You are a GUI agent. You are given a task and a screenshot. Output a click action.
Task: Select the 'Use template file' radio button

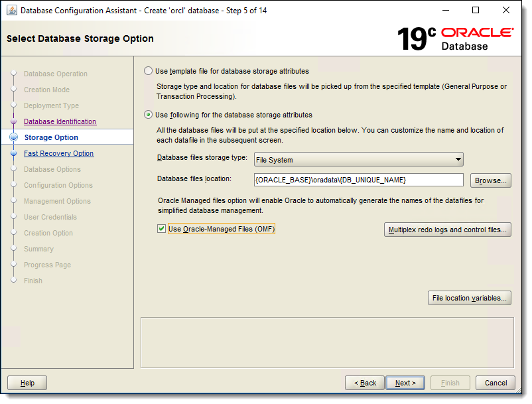(x=149, y=71)
